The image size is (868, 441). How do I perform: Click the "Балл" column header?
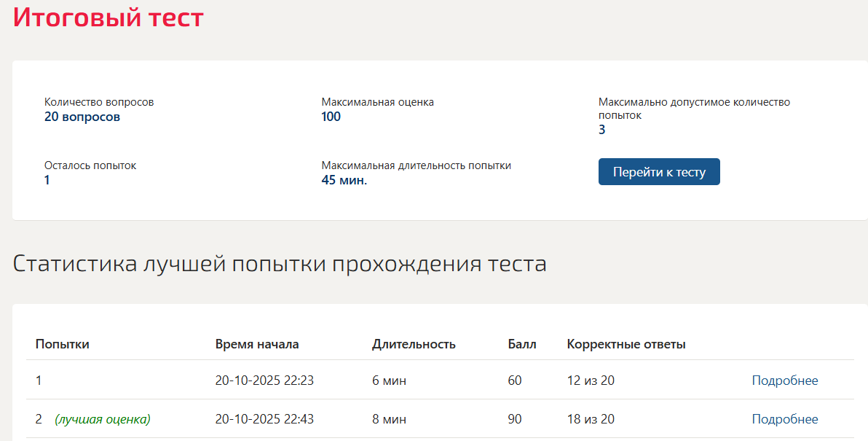(522, 344)
